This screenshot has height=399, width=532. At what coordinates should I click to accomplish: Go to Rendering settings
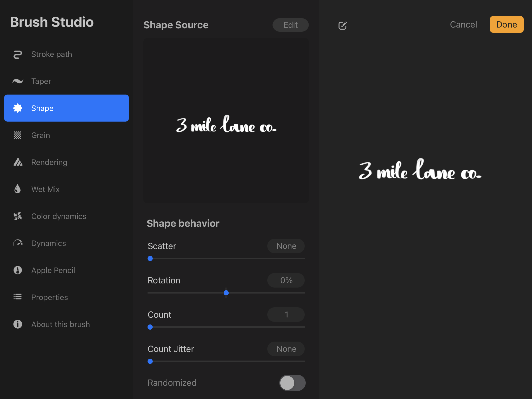[x=66, y=162]
